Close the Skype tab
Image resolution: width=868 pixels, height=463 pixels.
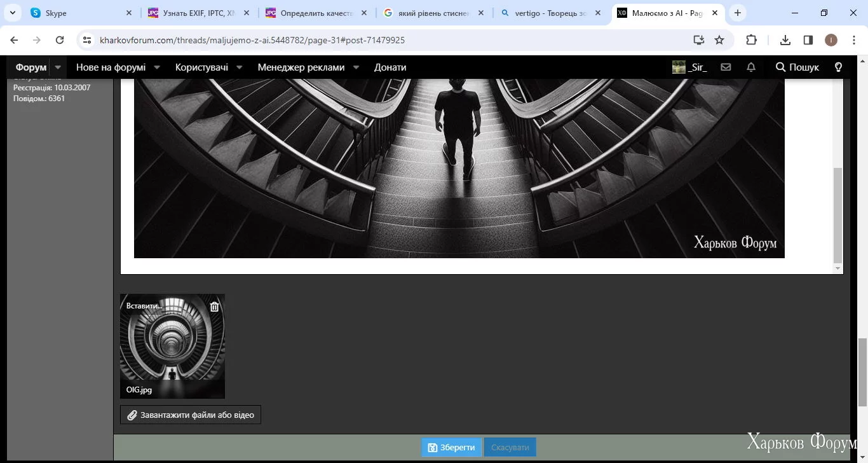pos(128,13)
